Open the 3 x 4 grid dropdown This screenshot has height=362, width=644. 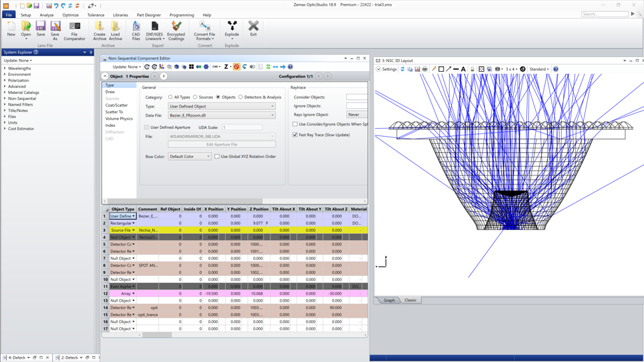(511, 69)
